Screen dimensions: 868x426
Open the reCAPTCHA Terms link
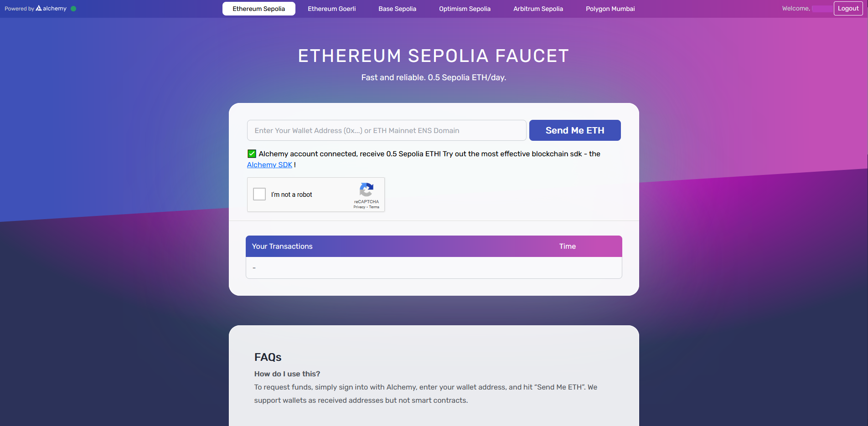click(x=374, y=207)
